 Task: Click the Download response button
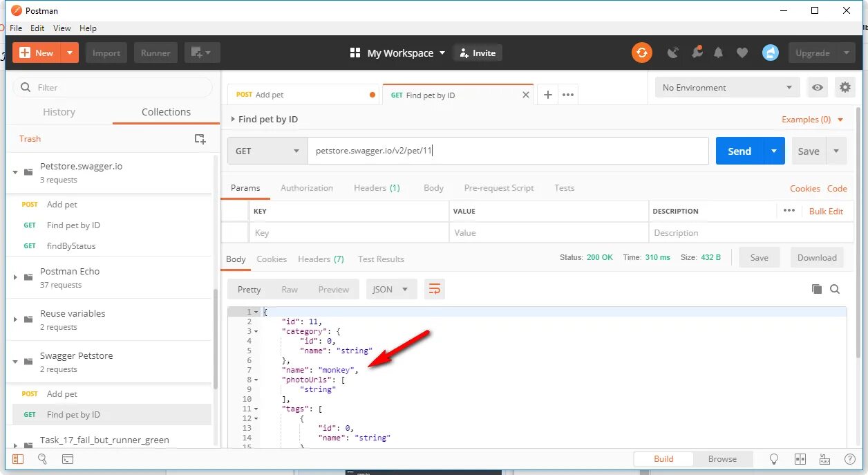pyautogui.click(x=817, y=257)
